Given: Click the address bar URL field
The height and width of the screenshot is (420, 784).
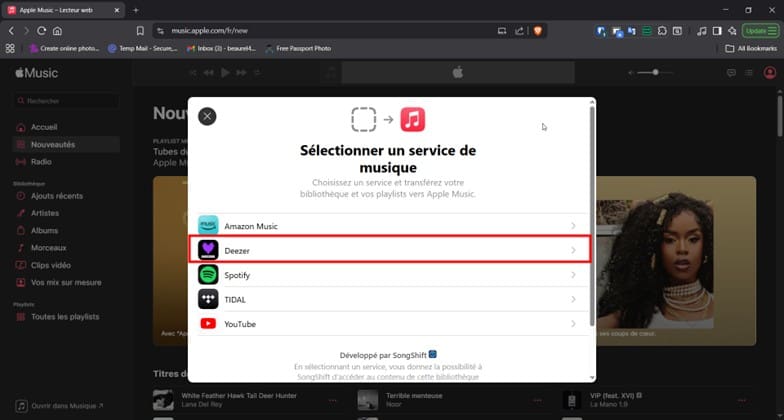Looking at the screenshot, I should click(x=325, y=31).
